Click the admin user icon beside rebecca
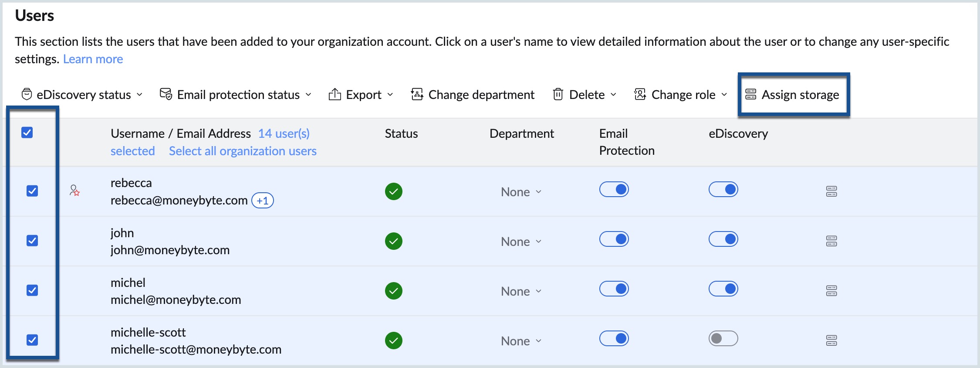Screen dimensions: 980x368 coord(74,191)
